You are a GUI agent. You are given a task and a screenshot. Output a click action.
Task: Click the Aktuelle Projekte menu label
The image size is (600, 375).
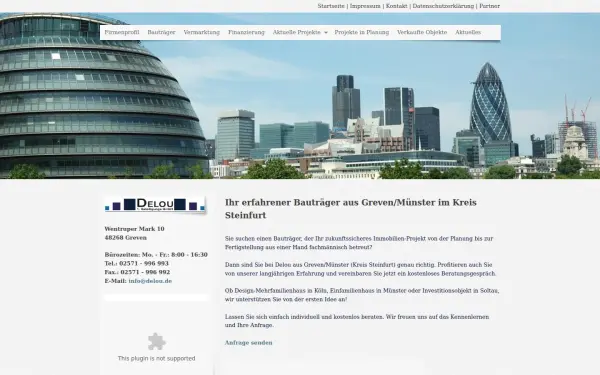pos(297,33)
